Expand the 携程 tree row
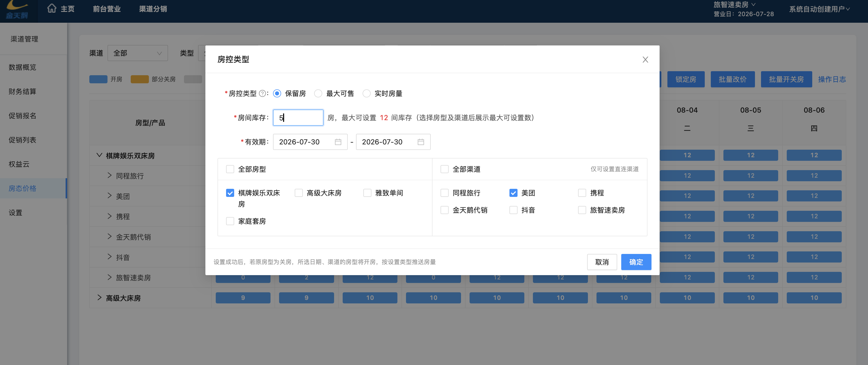This screenshot has width=868, height=365. tap(110, 216)
